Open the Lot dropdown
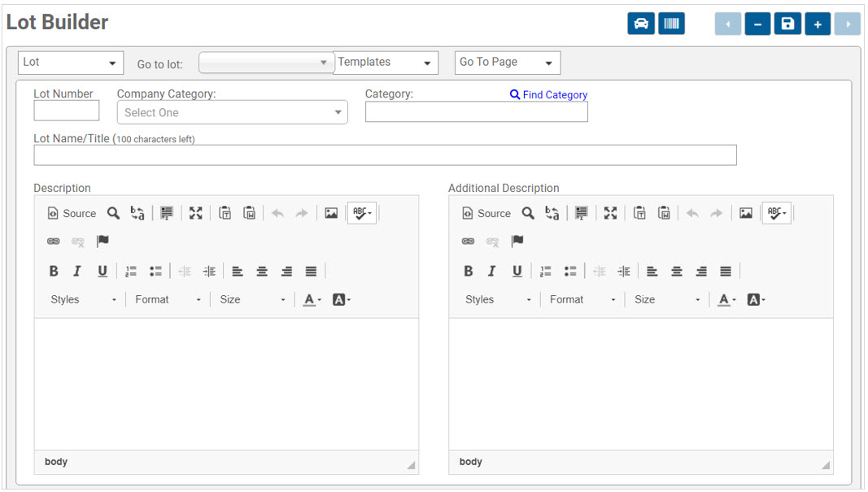This screenshot has height=492, width=868. (x=70, y=63)
